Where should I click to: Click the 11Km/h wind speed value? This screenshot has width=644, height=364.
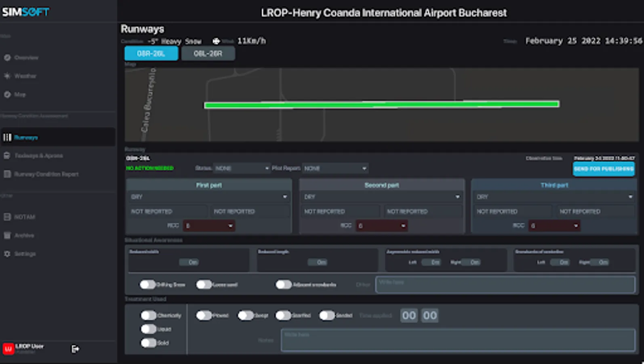click(x=252, y=41)
